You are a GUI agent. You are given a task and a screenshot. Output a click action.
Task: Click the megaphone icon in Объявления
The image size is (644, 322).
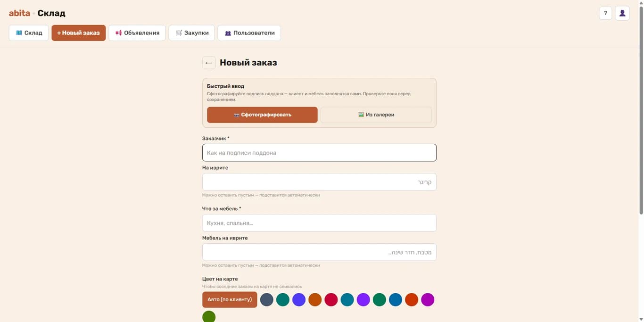[x=118, y=33]
